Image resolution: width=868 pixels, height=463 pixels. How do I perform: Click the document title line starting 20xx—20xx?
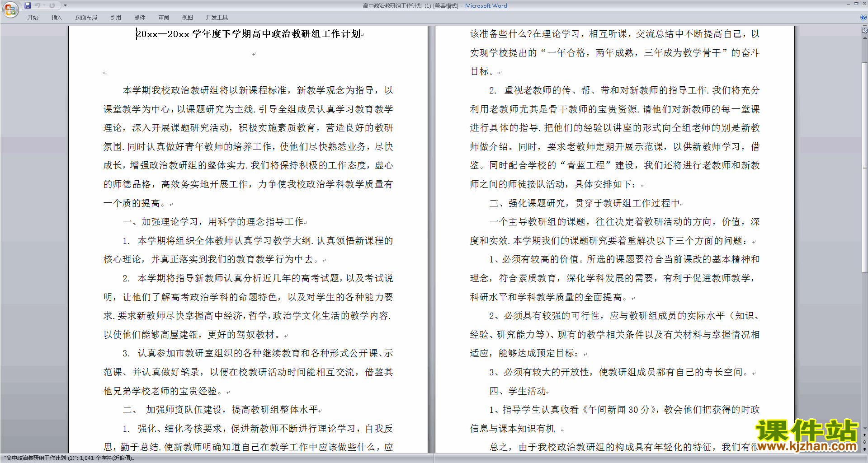249,34
